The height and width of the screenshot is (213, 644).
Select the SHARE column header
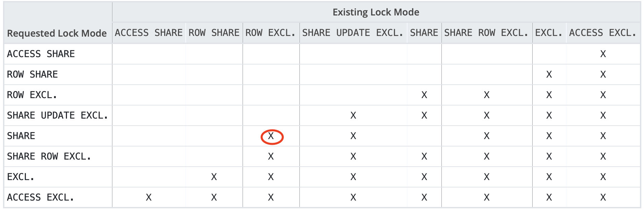click(x=424, y=33)
